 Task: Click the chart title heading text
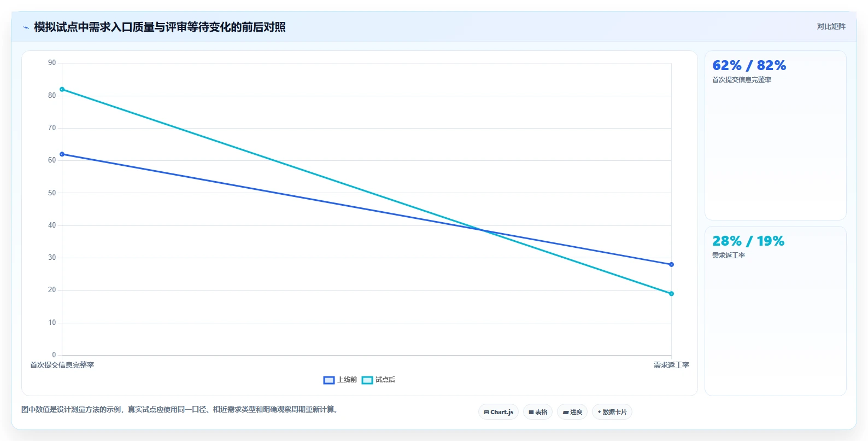[x=160, y=27]
